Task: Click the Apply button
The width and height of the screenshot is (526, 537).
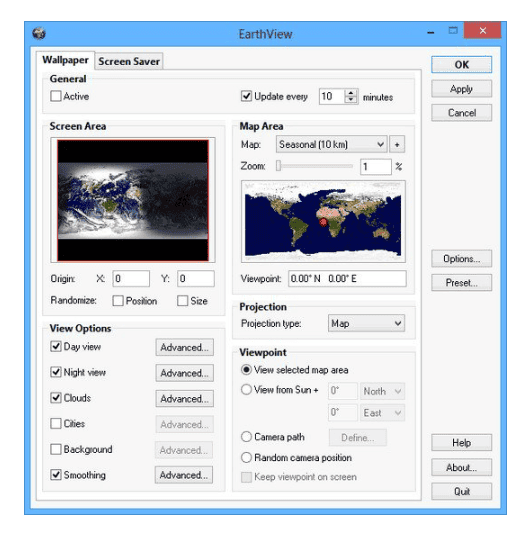Action: pyautogui.click(x=461, y=89)
